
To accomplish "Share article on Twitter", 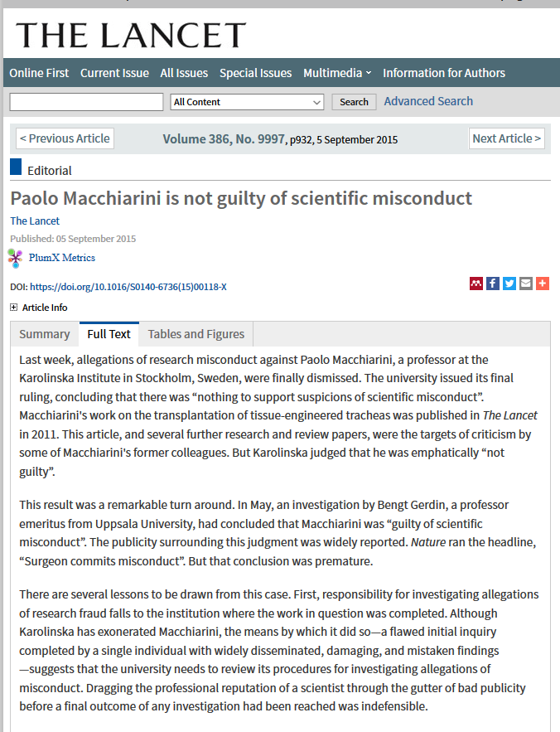I will [509, 284].
